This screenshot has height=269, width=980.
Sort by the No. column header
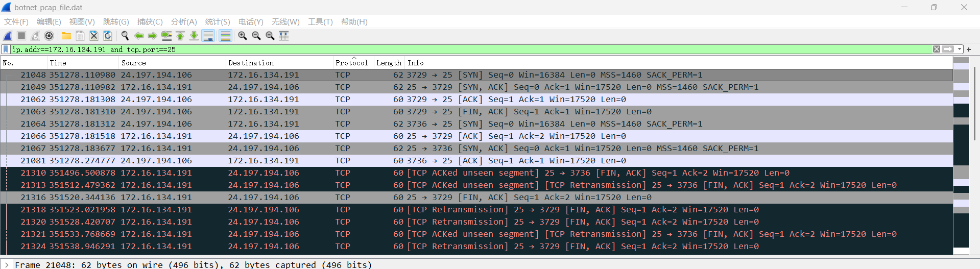coord(23,63)
